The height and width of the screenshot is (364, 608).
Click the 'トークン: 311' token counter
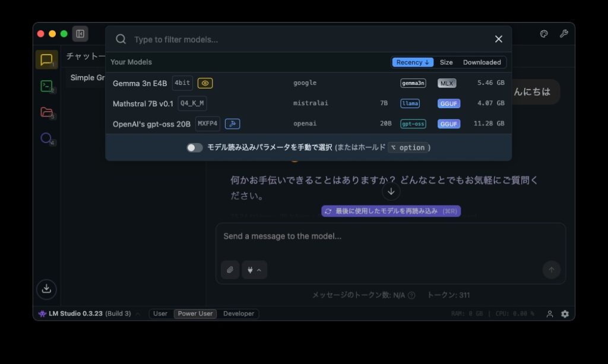(x=448, y=295)
